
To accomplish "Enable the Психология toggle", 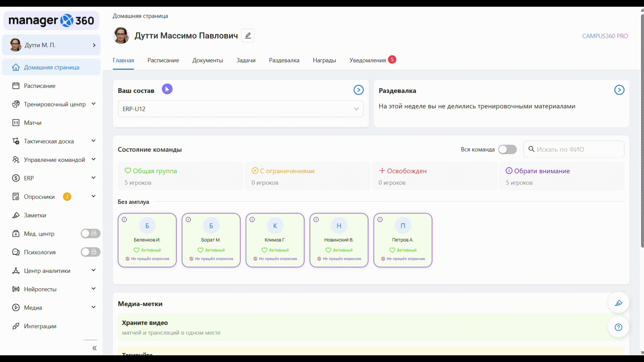I will (x=90, y=252).
